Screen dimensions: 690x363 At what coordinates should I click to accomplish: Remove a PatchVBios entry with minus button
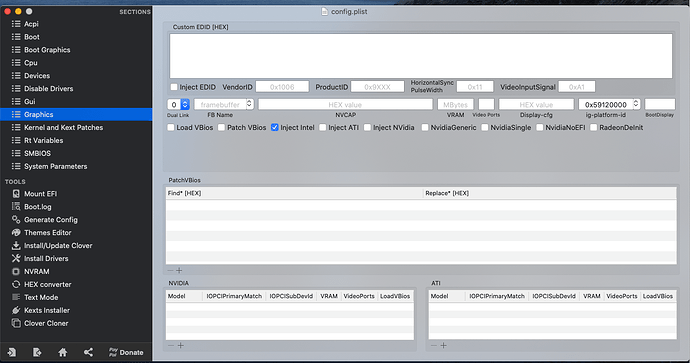[170, 271]
